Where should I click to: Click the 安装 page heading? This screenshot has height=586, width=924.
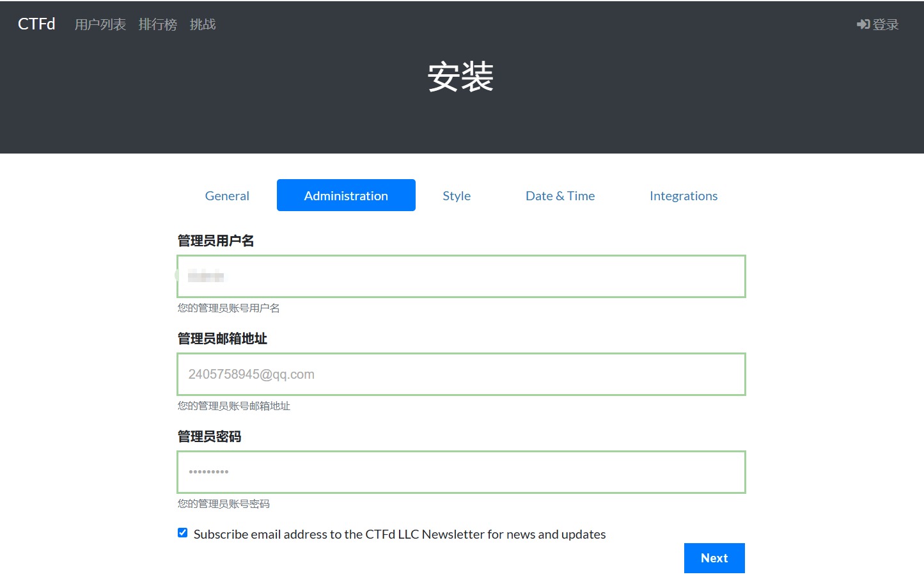[460, 77]
